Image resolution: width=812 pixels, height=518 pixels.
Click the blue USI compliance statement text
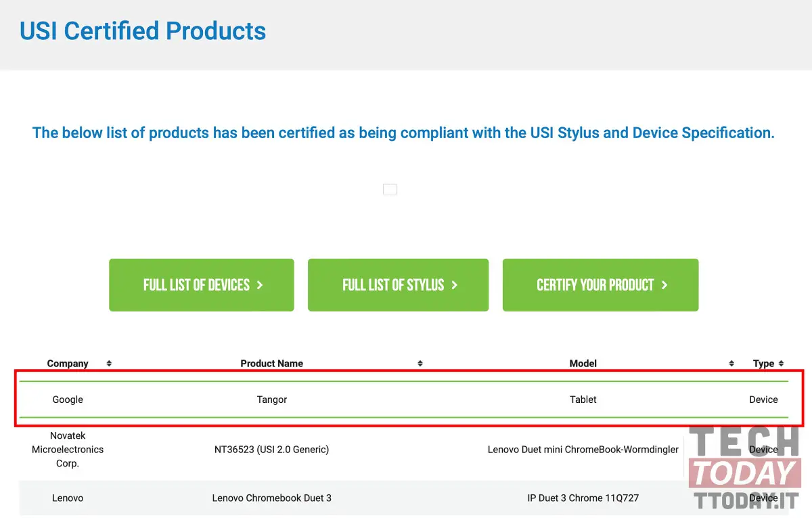point(403,133)
